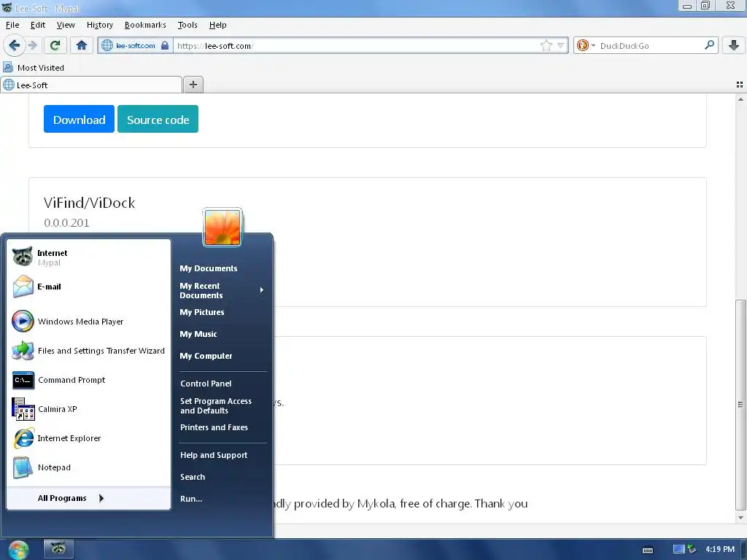This screenshot has width=747, height=560.
Task: Click the network connection tray icon
Action: click(692, 549)
